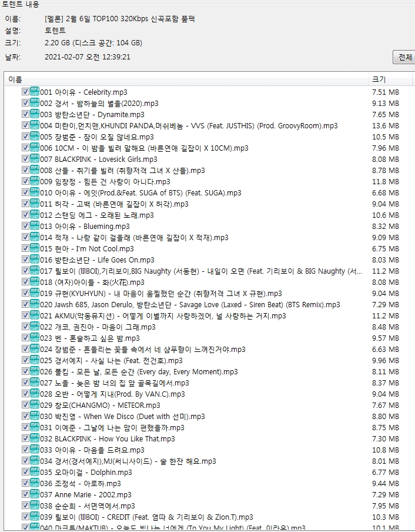Click the MP3 icon of 033 아이유 - 마음을 드려요

35,450
